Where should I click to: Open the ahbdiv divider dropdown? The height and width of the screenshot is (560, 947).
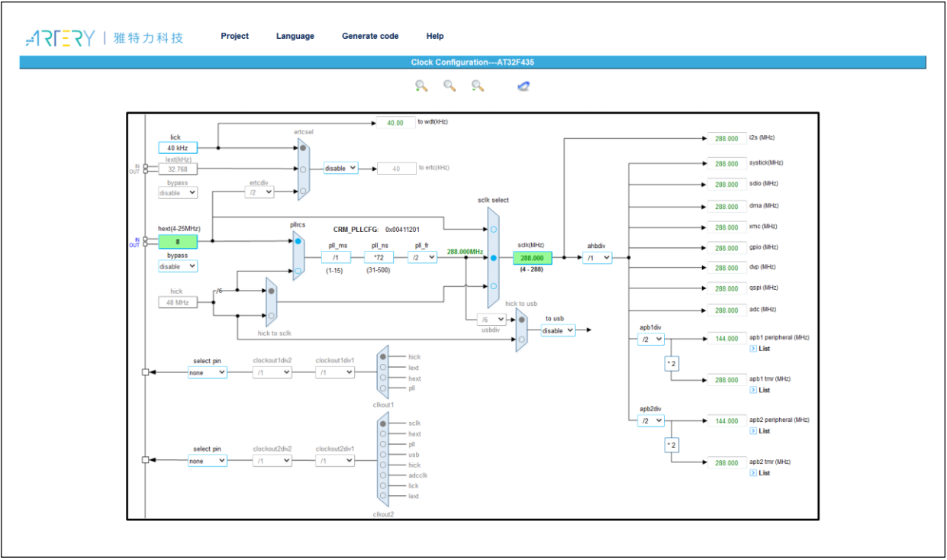(x=598, y=258)
